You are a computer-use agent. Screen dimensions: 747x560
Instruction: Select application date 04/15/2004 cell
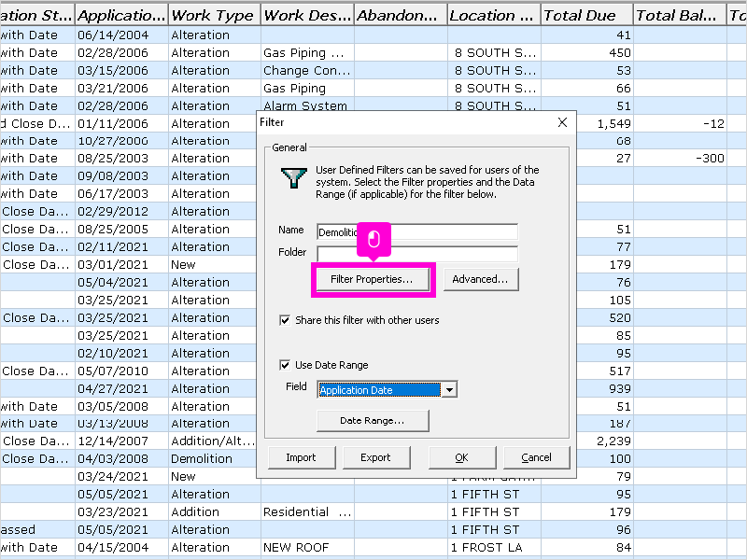[x=121, y=548]
